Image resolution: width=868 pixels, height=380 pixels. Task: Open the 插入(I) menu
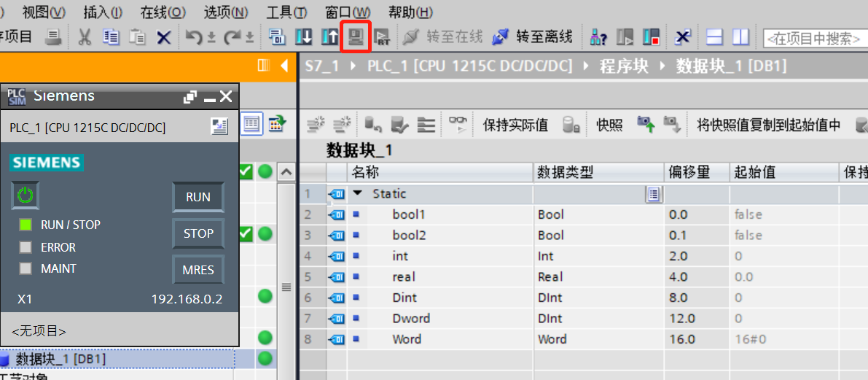pyautogui.click(x=103, y=12)
